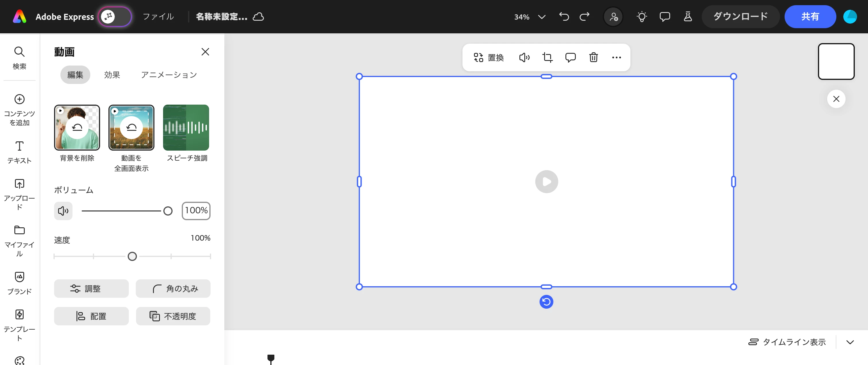
Task: Close the page preview with X button
Action: [836, 99]
